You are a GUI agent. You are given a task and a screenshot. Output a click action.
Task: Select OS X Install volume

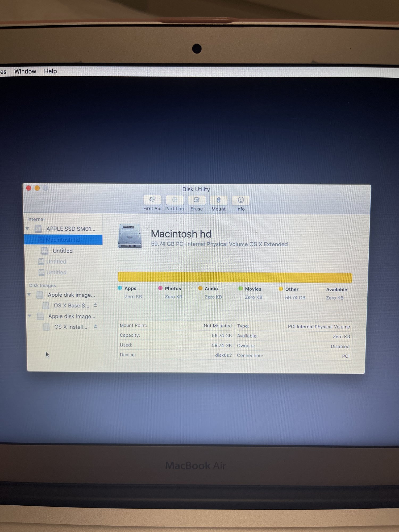click(71, 327)
